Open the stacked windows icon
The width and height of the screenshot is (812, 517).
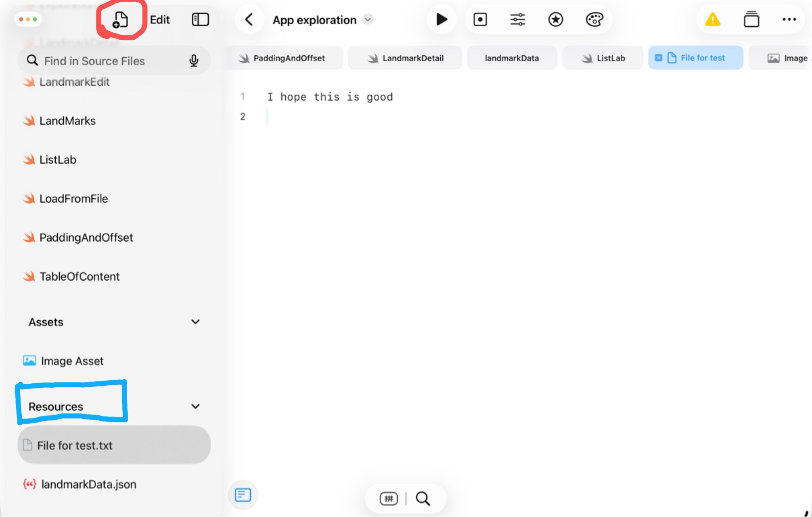751,19
